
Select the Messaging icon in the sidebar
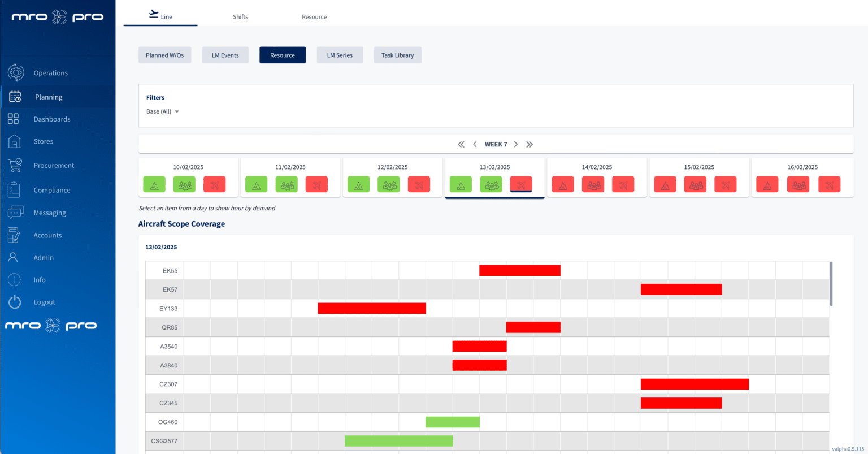15,212
